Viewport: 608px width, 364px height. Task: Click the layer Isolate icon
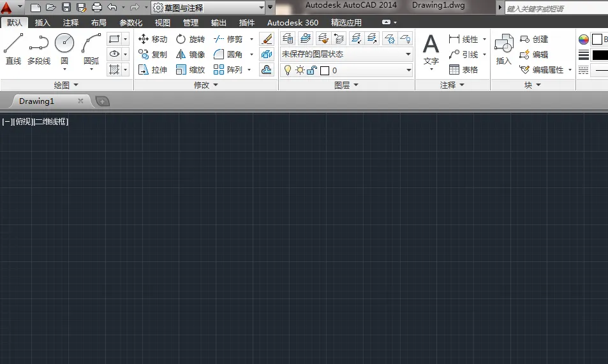click(x=357, y=38)
